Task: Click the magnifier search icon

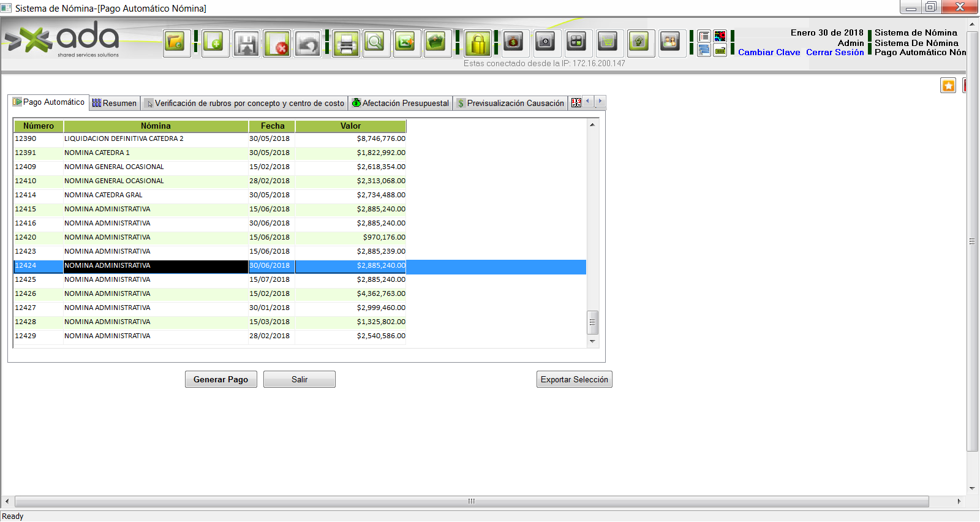Action: tap(375, 43)
